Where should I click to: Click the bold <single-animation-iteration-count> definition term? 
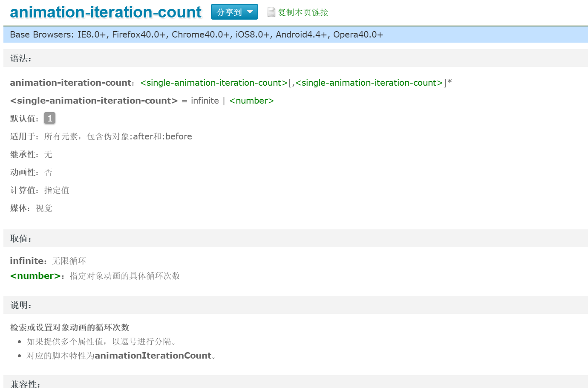[94, 101]
